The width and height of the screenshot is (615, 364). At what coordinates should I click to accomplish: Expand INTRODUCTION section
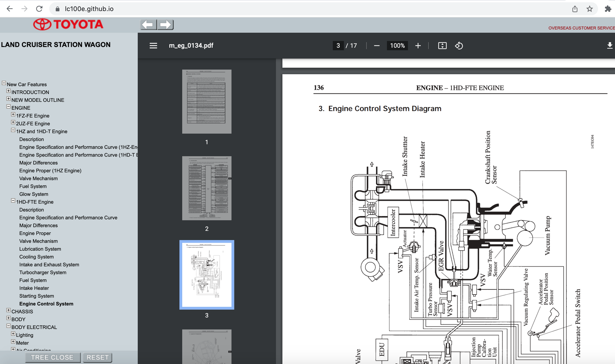click(9, 91)
